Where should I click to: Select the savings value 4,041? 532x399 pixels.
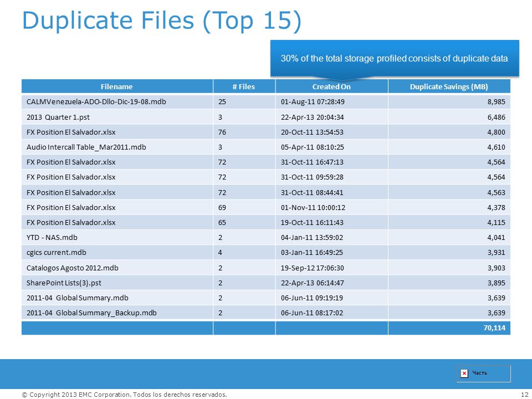coord(497,238)
